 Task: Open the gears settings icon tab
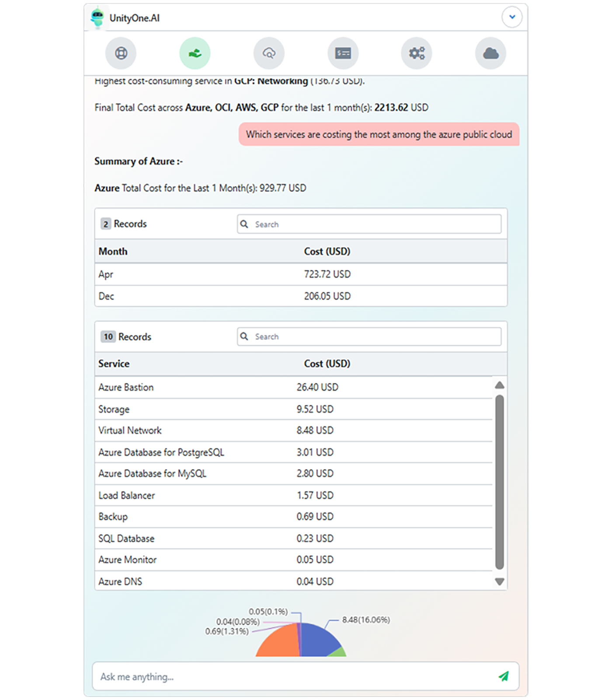tap(417, 53)
